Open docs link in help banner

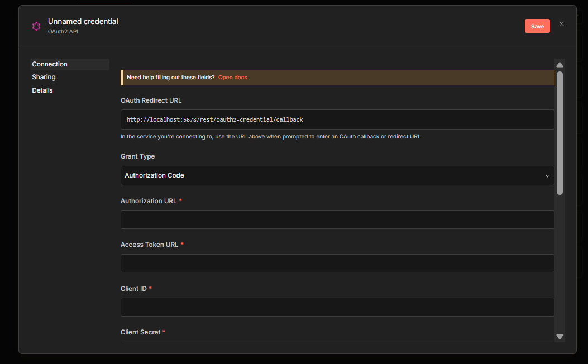pyautogui.click(x=232, y=78)
